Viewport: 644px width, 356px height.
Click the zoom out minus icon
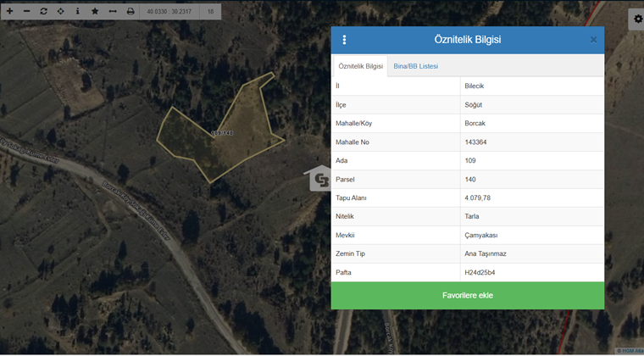pos(26,11)
